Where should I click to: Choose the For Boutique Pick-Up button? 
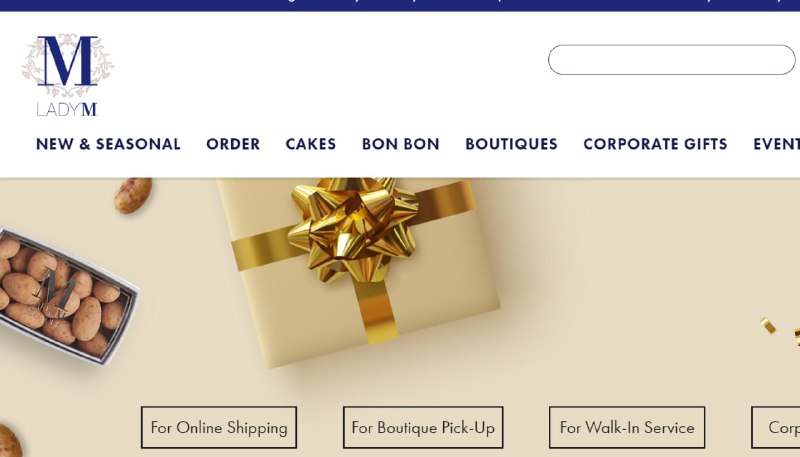(423, 427)
